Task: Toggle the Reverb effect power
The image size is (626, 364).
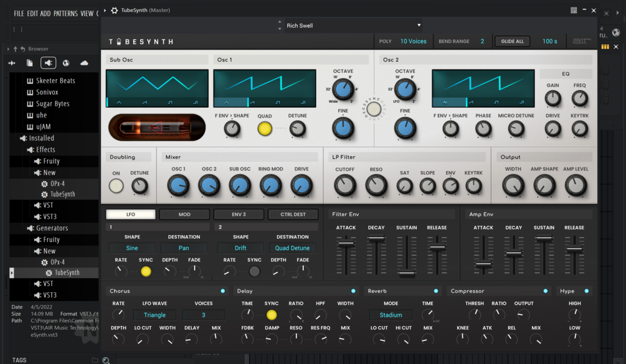Action: click(x=436, y=291)
